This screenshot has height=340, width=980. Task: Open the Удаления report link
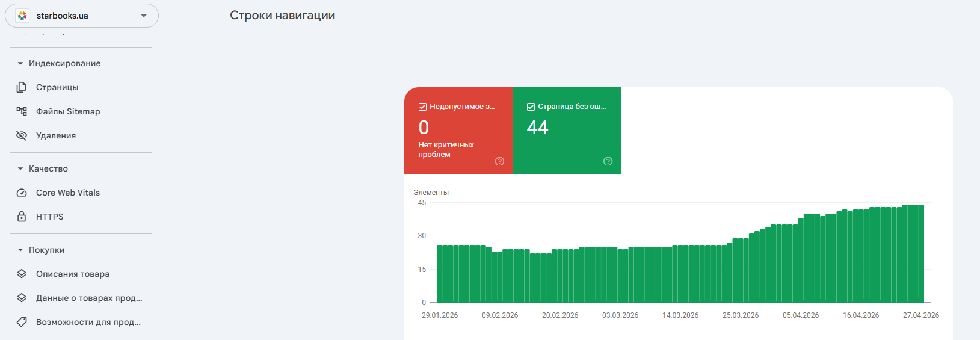(x=56, y=135)
